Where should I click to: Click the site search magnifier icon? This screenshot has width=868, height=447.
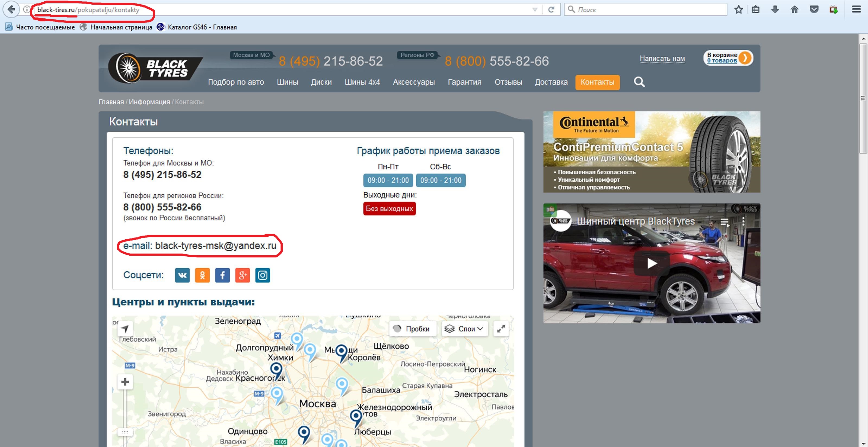tap(639, 82)
